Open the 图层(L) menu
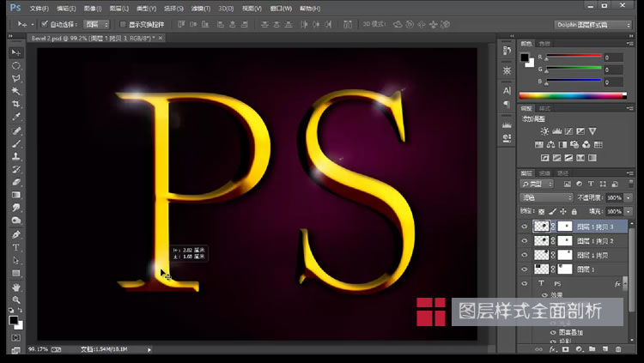The image size is (644, 363). point(119,9)
